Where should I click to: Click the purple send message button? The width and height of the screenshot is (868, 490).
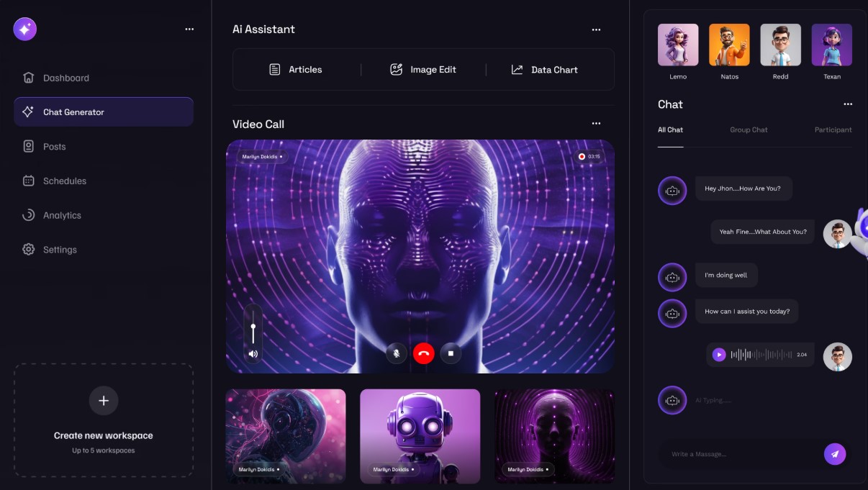(x=835, y=454)
